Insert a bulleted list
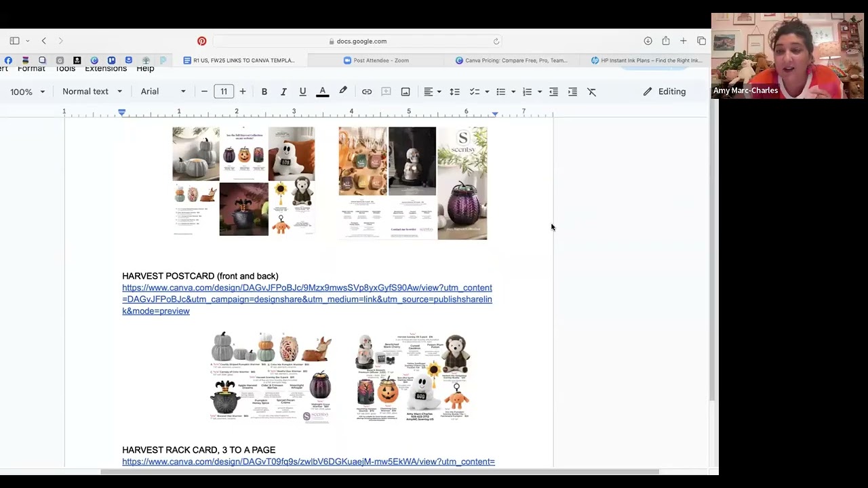Image resolution: width=868 pixels, height=488 pixels. click(500, 91)
